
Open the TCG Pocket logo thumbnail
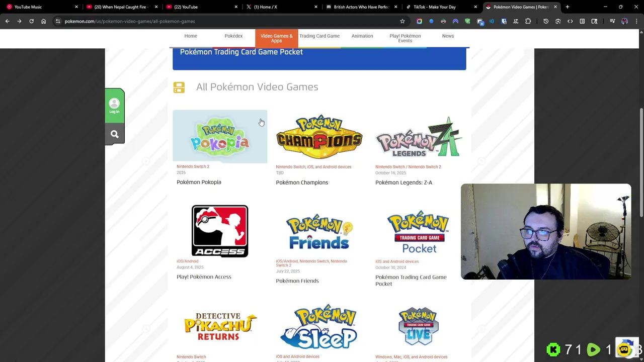pos(419,232)
